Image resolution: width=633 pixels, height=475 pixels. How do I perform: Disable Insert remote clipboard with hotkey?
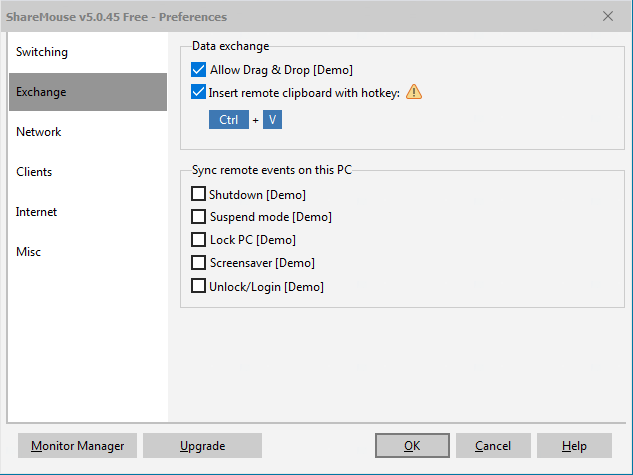[198, 93]
